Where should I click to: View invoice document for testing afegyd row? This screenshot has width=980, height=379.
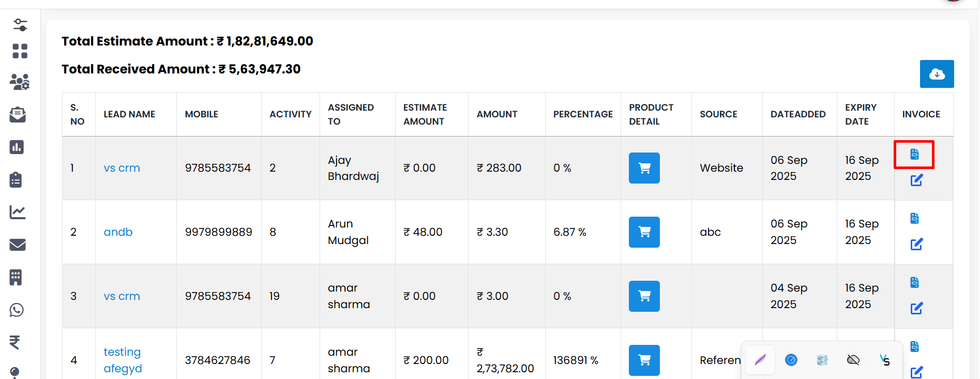coord(914,346)
